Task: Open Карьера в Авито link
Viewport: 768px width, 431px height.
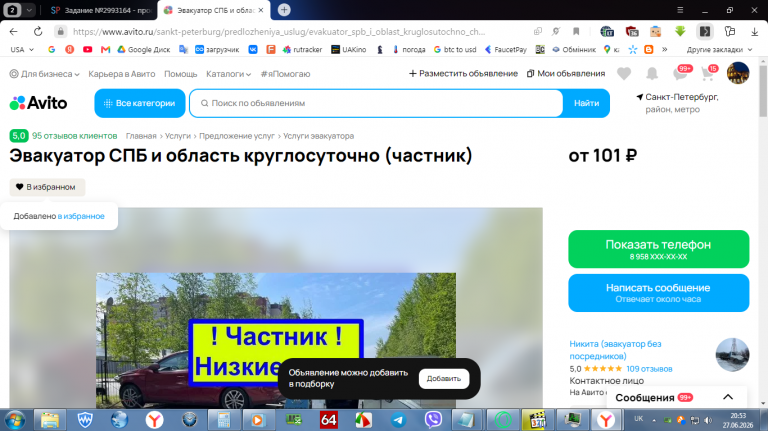Action: (x=121, y=74)
